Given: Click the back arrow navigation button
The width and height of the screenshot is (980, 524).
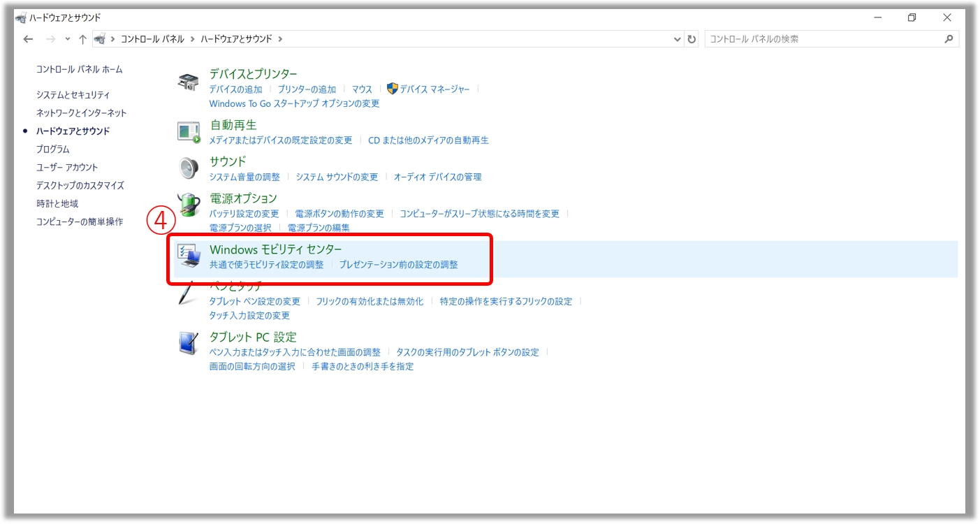Looking at the screenshot, I should point(28,39).
